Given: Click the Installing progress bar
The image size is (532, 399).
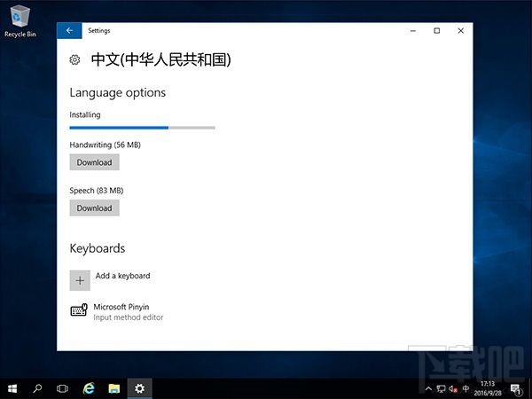Looking at the screenshot, I should (142, 128).
